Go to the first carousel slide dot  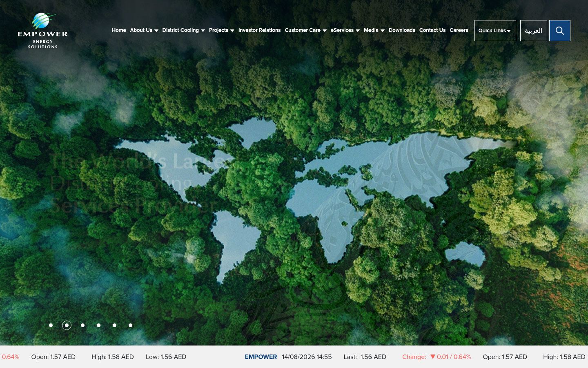pos(51,325)
